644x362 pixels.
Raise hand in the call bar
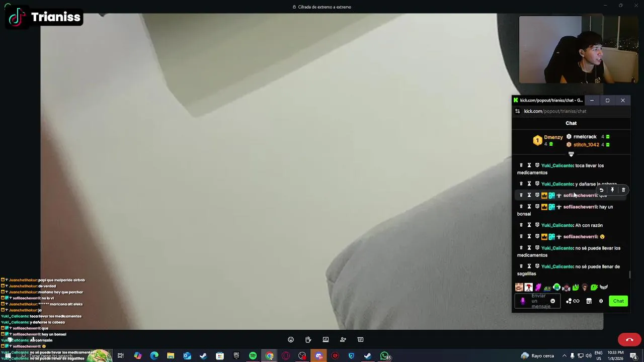point(308,339)
